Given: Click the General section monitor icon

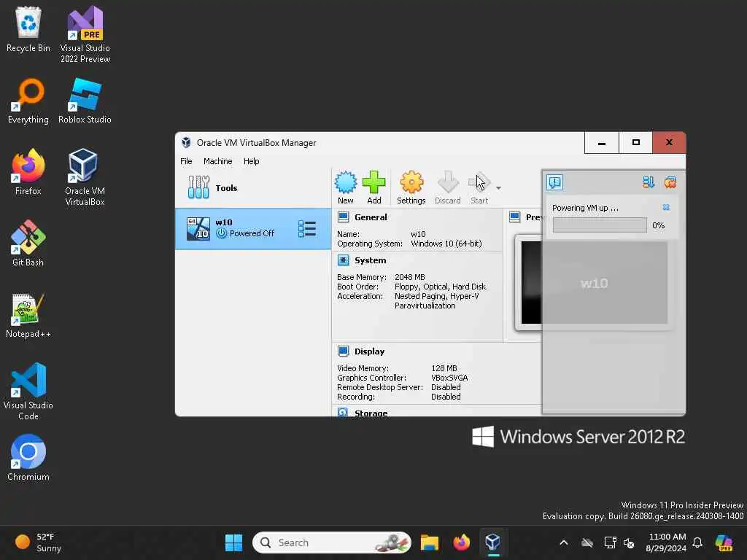Looking at the screenshot, I should click(343, 217).
